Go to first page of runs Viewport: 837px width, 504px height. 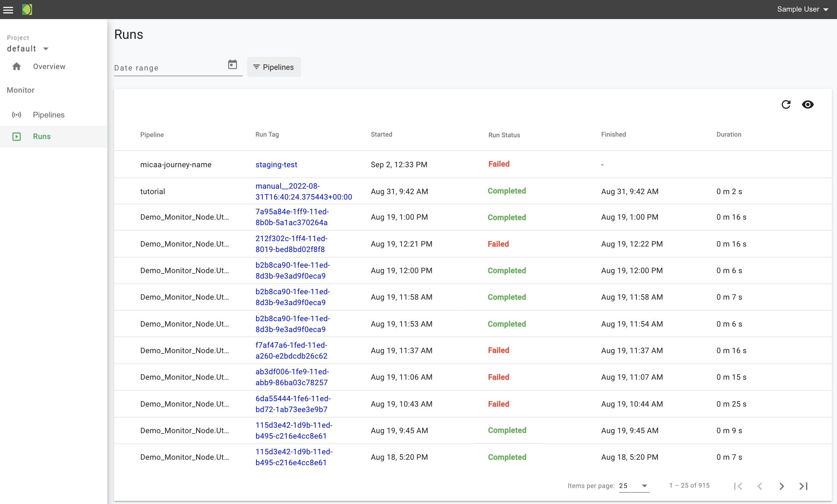point(738,486)
